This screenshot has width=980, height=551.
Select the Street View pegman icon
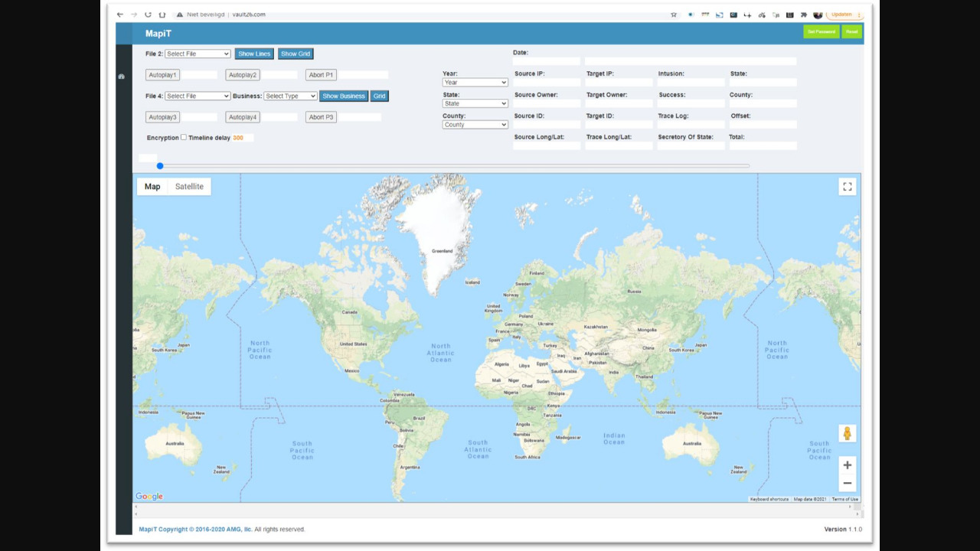tap(847, 433)
